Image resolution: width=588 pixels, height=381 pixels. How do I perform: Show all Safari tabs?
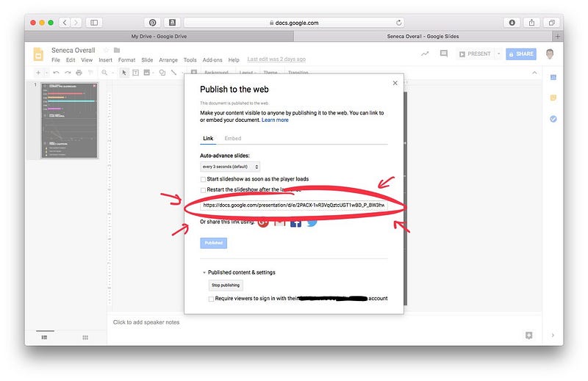pos(552,23)
